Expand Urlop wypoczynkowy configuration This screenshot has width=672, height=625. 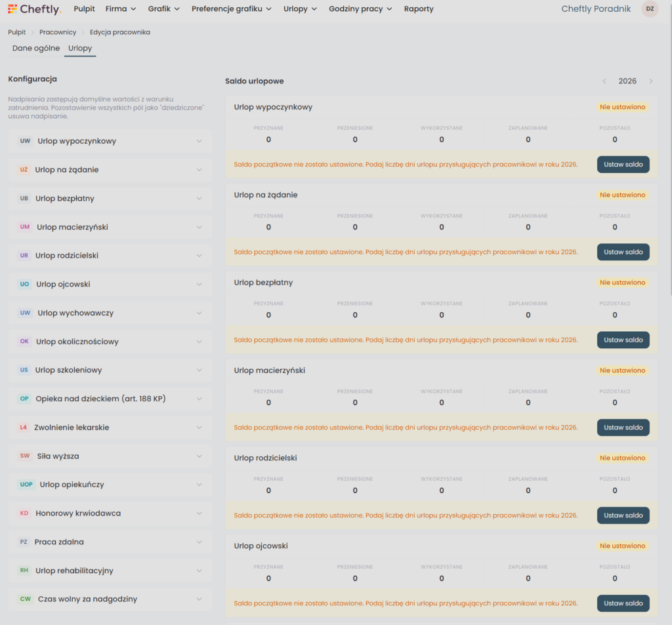pyautogui.click(x=110, y=141)
